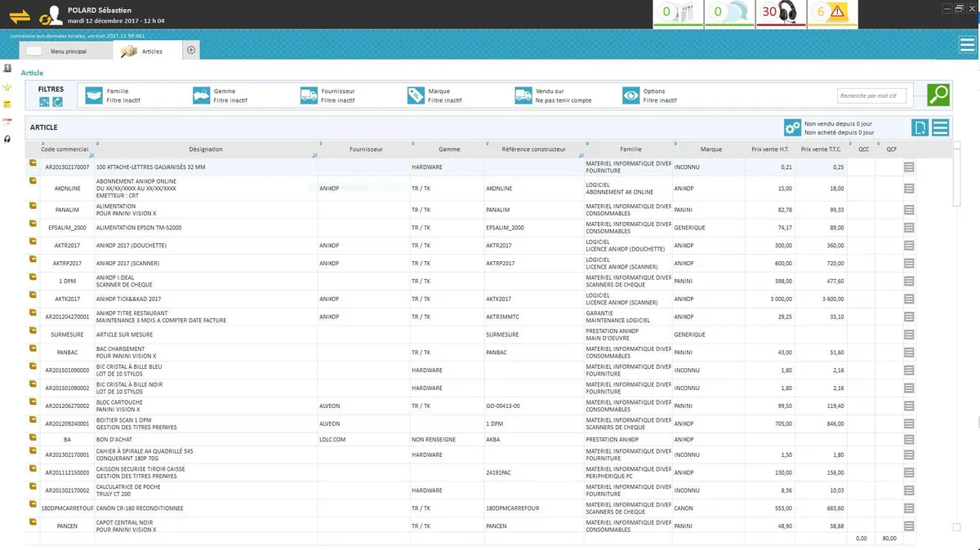
Task: Select the AKTRP2017 code cell
Action: pos(67,264)
